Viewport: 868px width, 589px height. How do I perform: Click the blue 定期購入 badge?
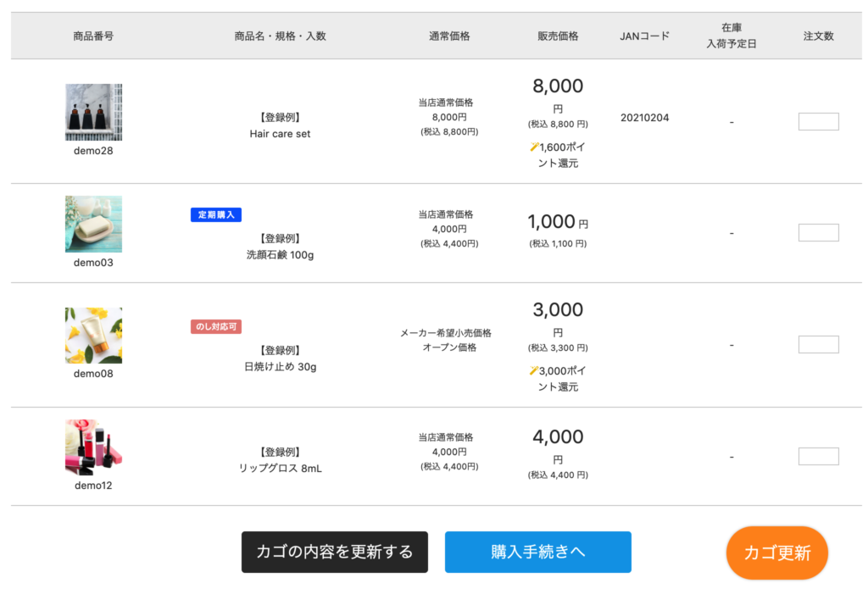(x=216, y=215)
